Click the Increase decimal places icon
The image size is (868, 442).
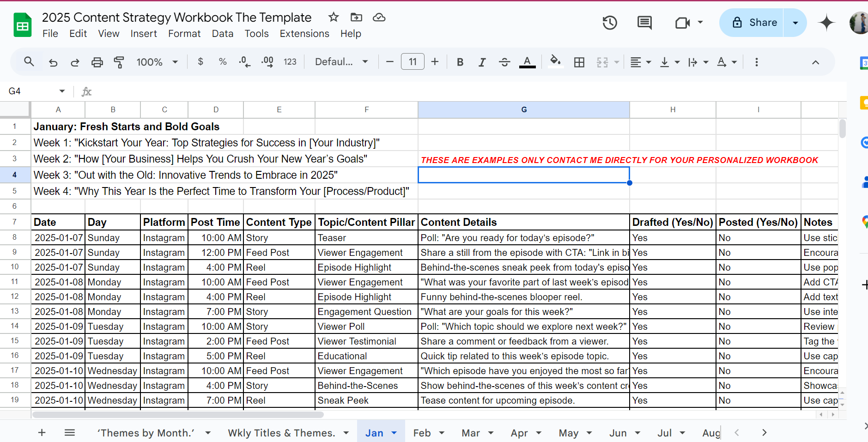[267, 61]
